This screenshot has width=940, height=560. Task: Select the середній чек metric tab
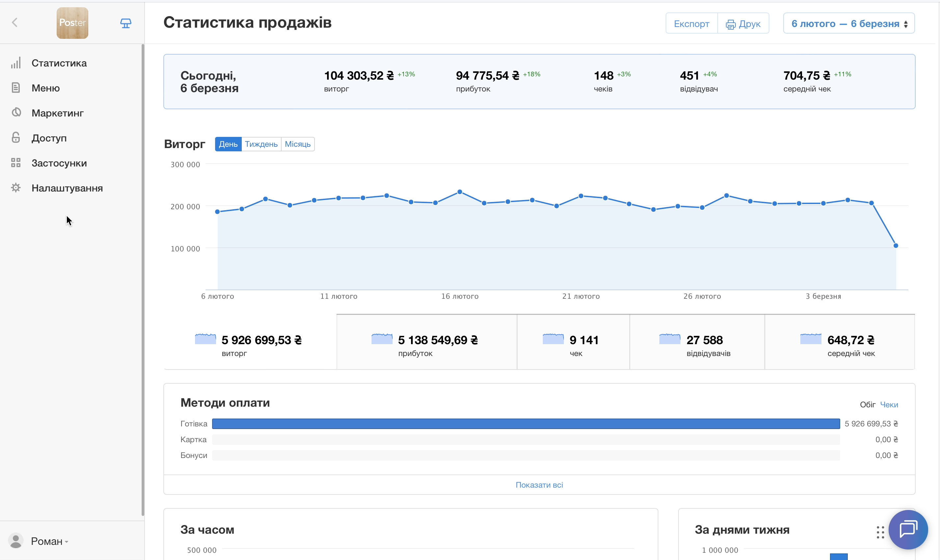coord(839,342)
